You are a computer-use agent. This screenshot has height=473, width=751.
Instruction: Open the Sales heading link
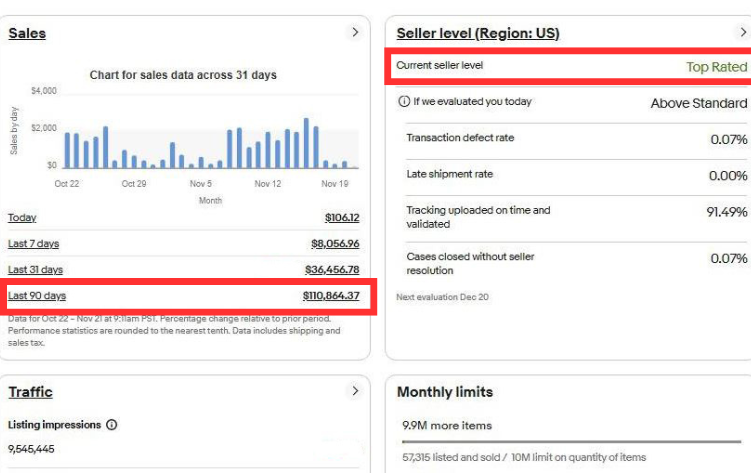pyautogui.click(x=27, y=33)
